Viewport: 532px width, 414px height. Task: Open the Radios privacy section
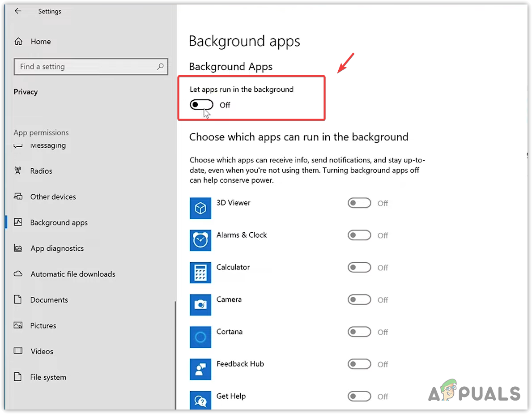tap(41, 171)
